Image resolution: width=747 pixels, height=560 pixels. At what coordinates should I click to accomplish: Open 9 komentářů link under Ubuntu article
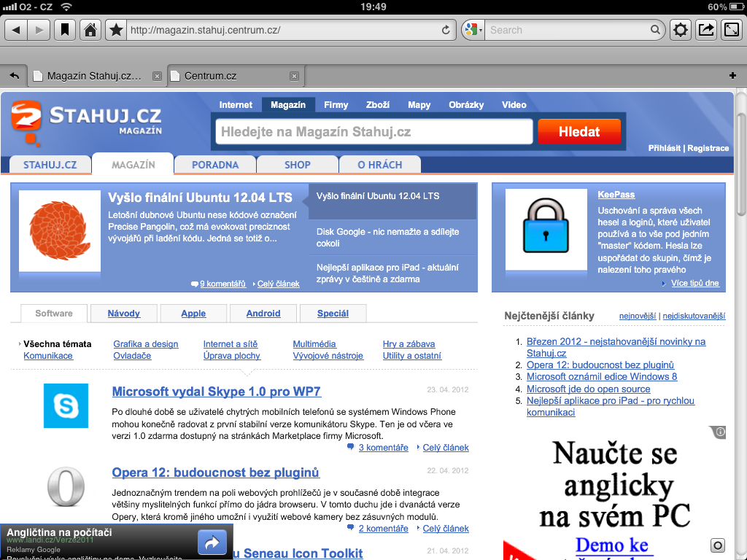(x=222, y=284)
